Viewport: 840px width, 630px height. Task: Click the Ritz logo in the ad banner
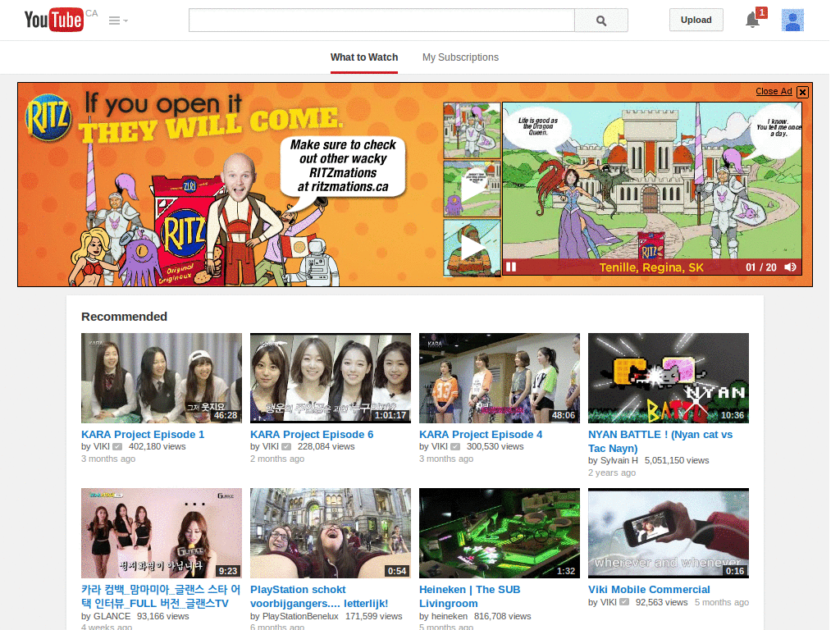tap(48, 116)
